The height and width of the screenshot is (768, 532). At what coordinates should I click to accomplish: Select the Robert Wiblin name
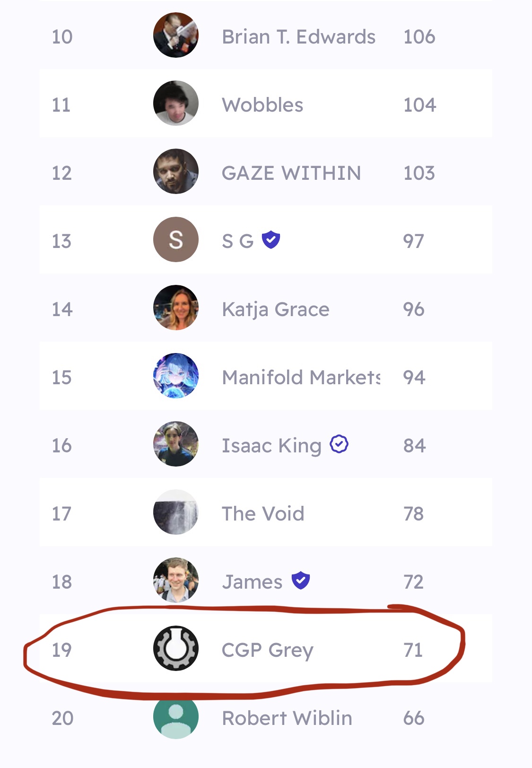tap(287, 718)
